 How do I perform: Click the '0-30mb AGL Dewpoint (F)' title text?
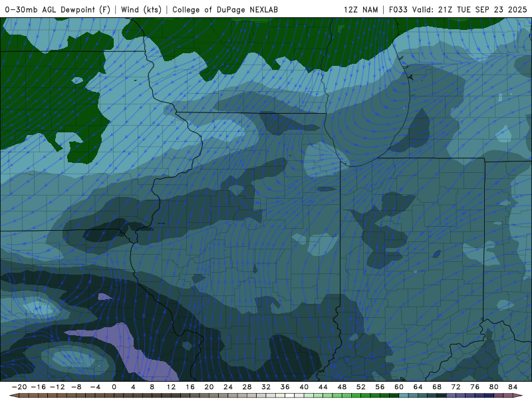coord(58,9)
